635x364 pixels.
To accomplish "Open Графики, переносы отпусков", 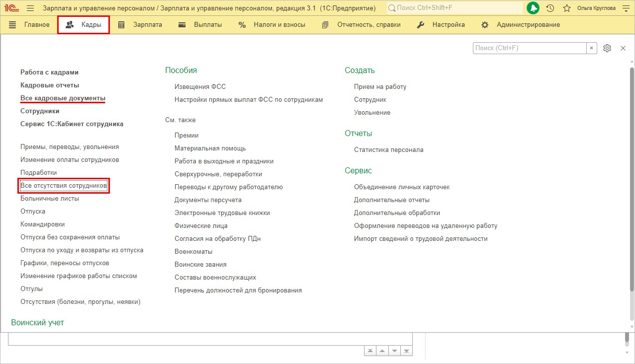I will (65, 263).
